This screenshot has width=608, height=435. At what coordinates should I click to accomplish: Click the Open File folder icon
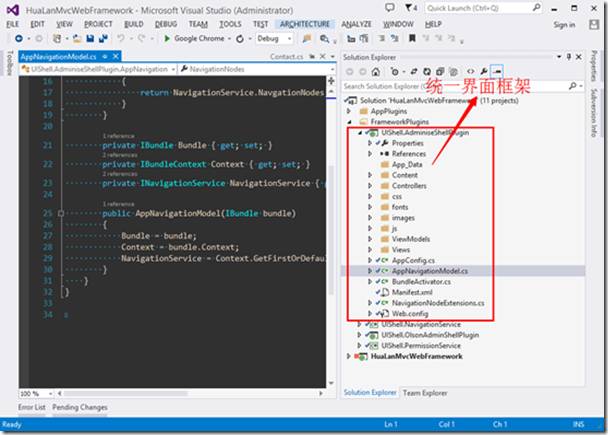click(77, 38)
